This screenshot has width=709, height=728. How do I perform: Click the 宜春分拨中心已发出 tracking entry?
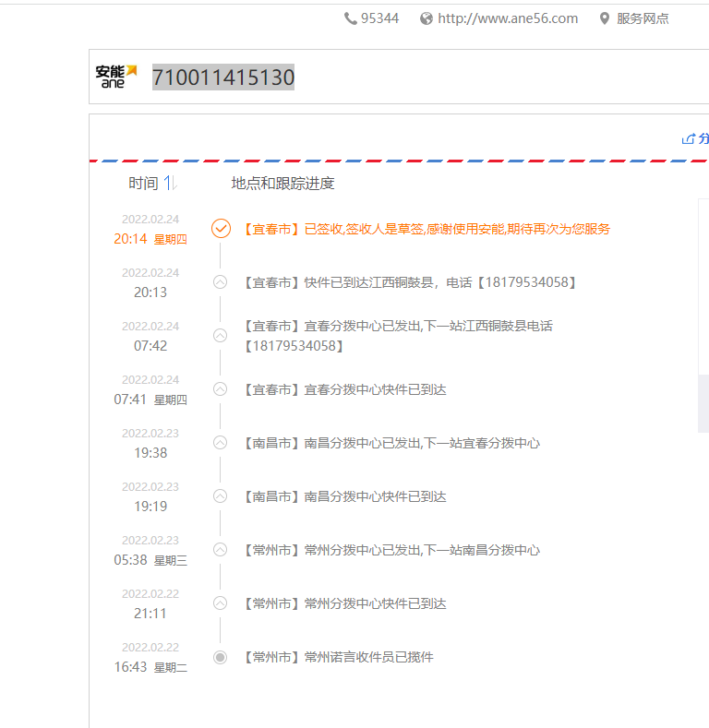[397, 336]
